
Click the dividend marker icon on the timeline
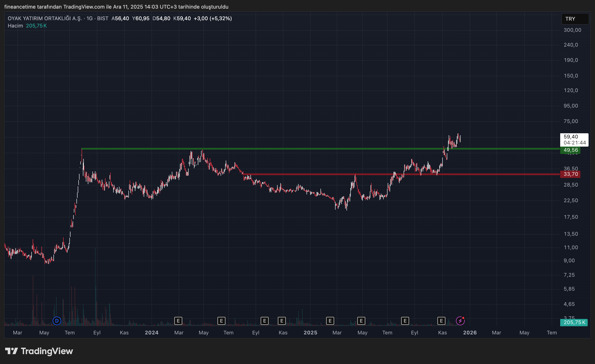(57, 321)
